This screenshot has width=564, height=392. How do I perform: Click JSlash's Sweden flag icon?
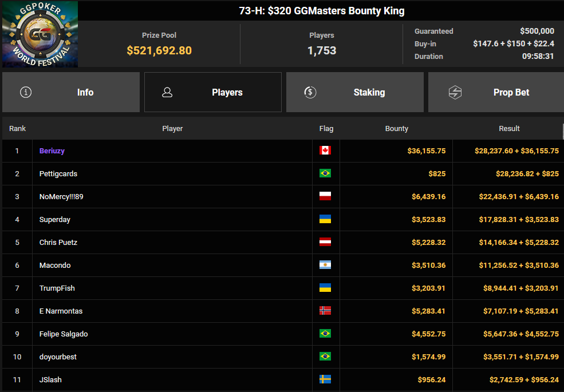[325, 379]
